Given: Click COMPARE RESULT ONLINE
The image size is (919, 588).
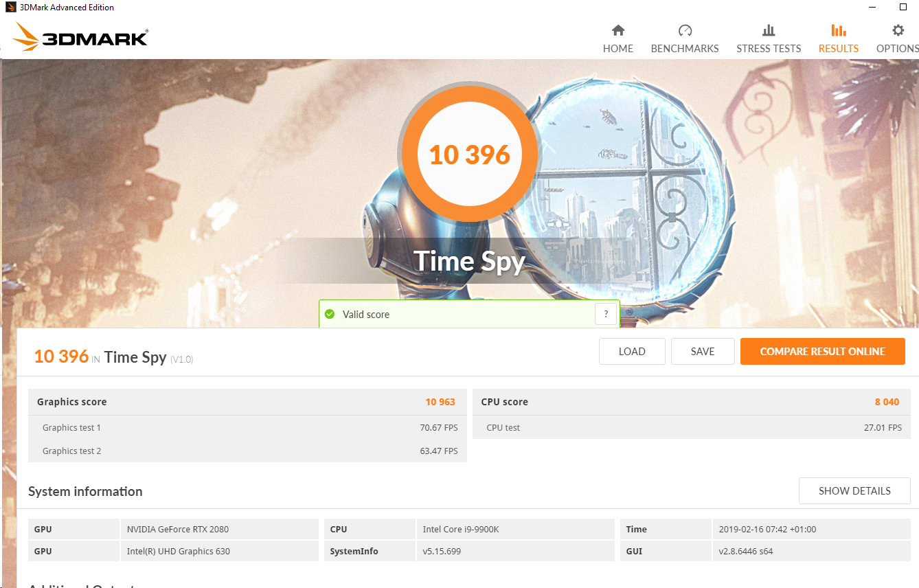Looking at the screenshot, I should click(822, 352).
